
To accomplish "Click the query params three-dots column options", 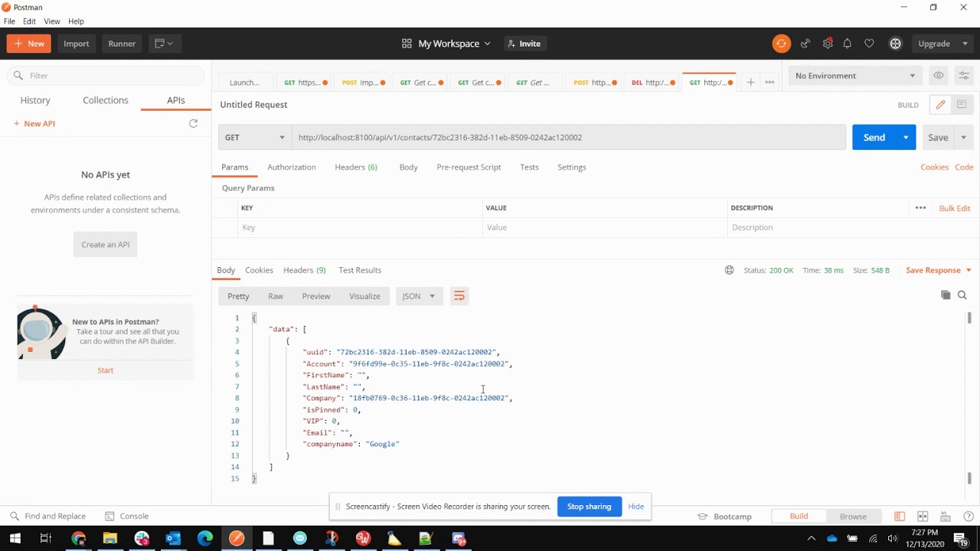I will pos(920,208).
